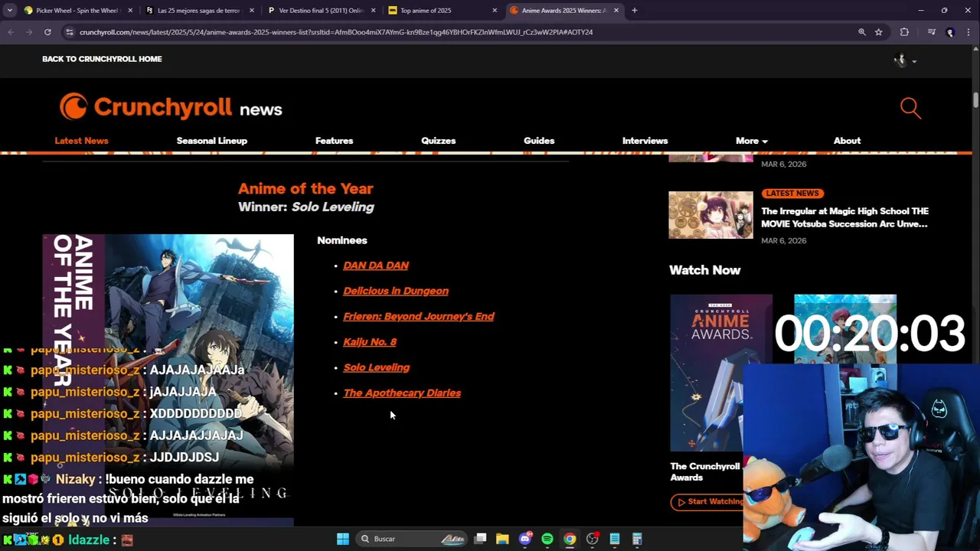The height and width of the screenshot is (551, 980).
Task: Open The Apothecary Diaries nominee link
Action: pos(402,393)
